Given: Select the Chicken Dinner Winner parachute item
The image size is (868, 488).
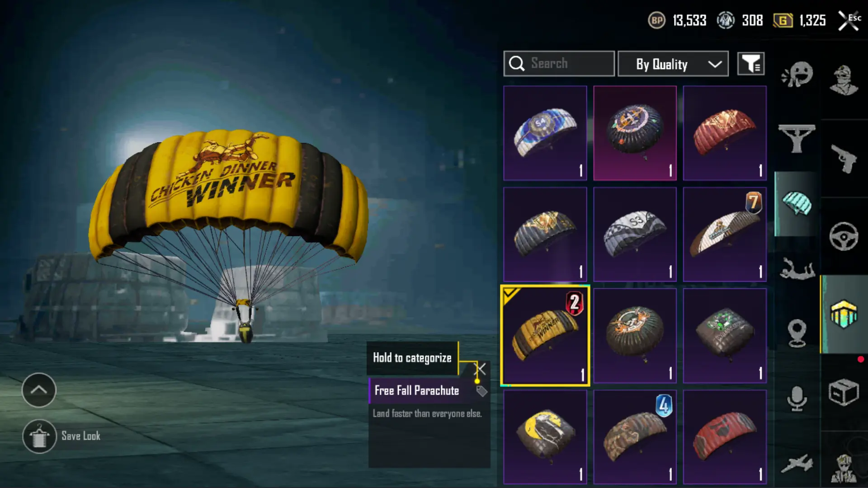Looking at the screenshot, I should (x=545, y=336).
